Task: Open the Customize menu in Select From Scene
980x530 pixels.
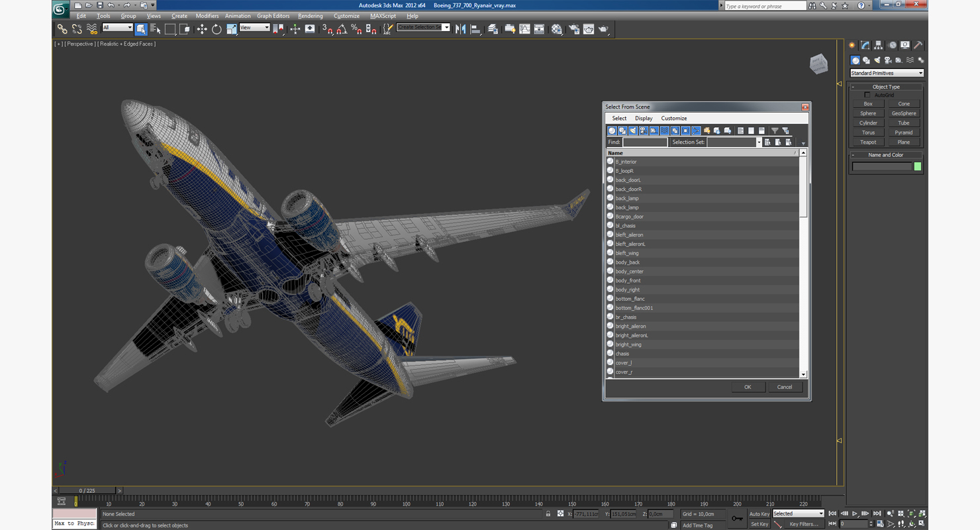Action: pos(674,119)
